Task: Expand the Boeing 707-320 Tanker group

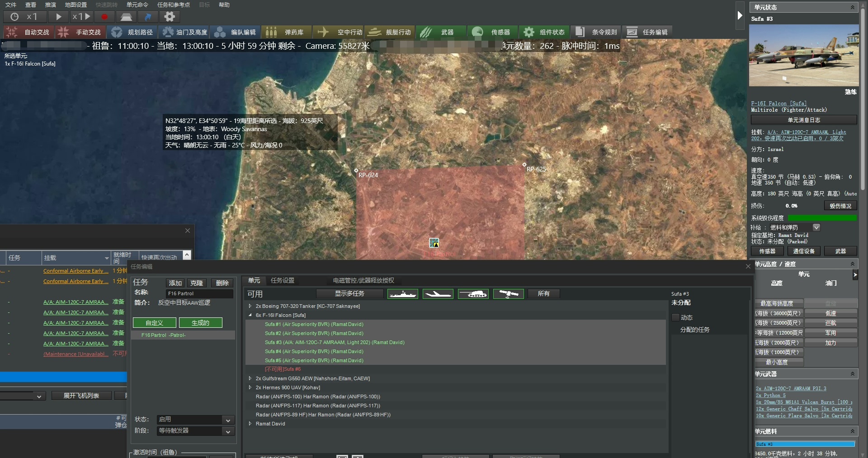Action: [250, 306]
